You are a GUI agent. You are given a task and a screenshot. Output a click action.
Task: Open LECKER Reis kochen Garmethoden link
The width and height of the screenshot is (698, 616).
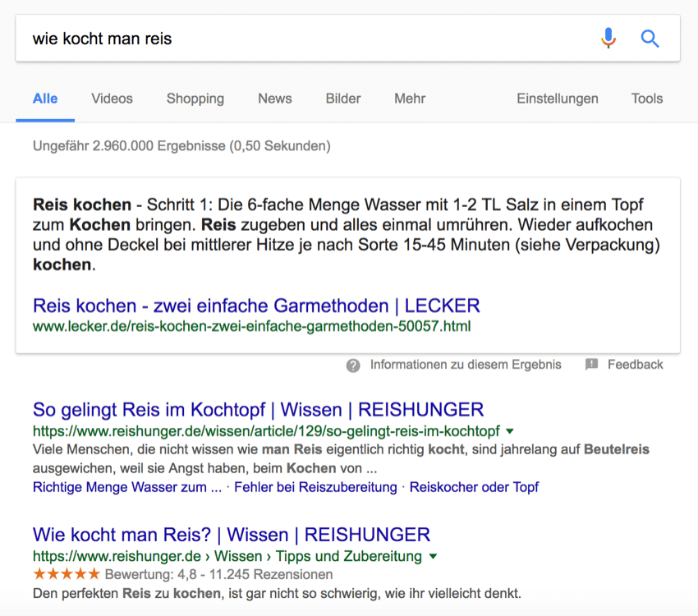(256, 306)
